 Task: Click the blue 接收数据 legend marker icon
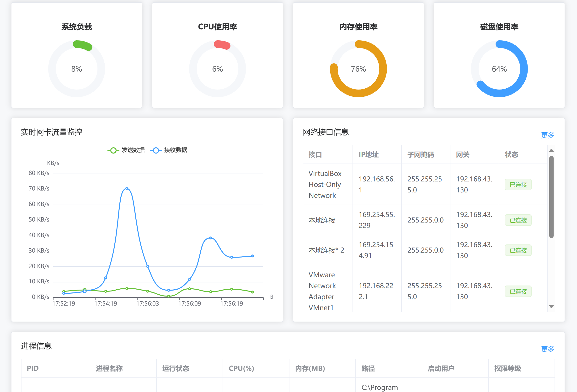[x=156, y=150]
